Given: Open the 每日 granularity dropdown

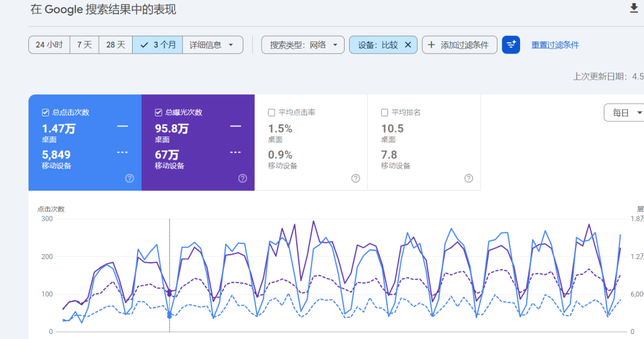Looking at the screenshot, I should click(625, 113).
